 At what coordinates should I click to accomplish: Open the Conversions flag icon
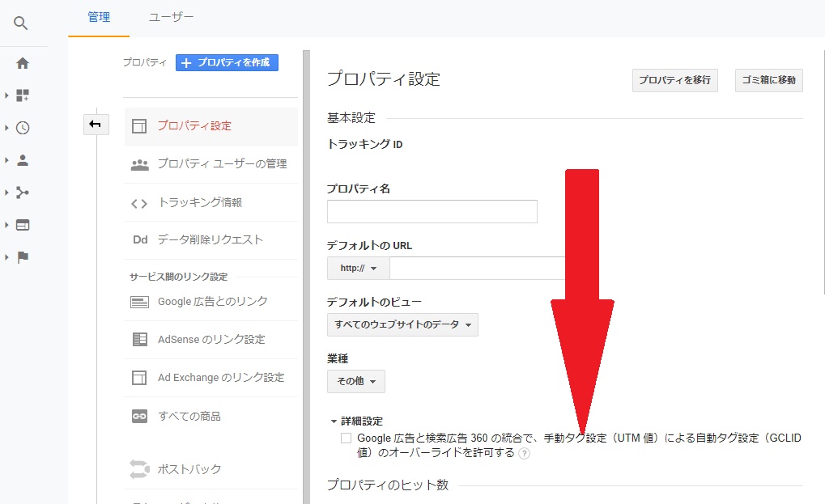click(23, 257)
